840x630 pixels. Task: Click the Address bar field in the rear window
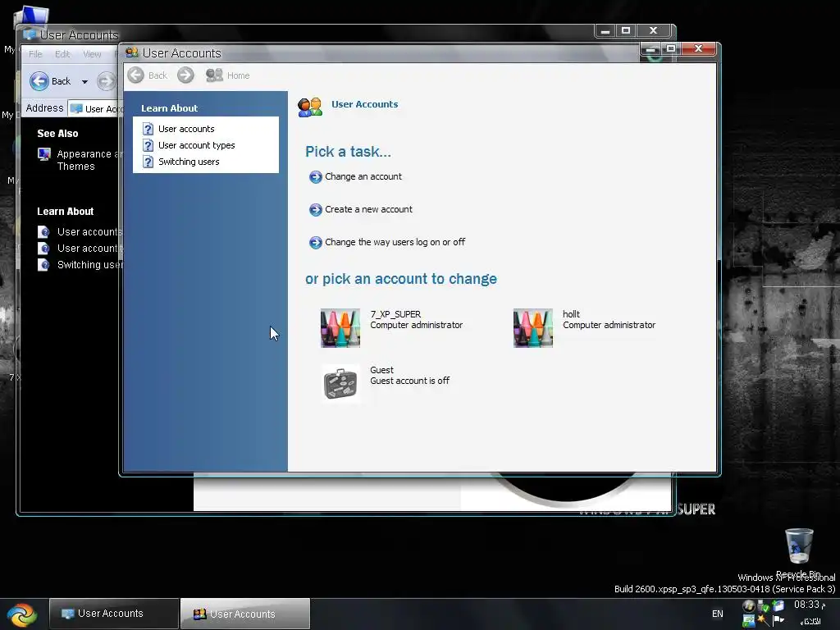(x=95, y=109)
